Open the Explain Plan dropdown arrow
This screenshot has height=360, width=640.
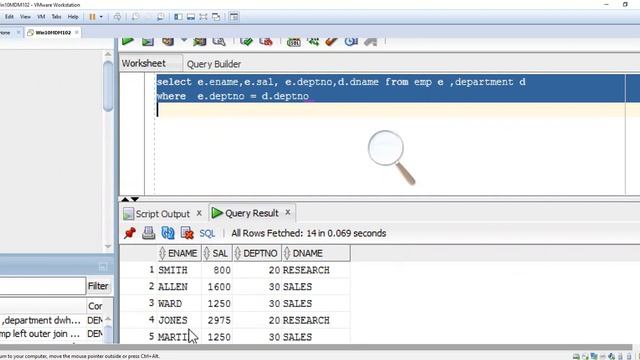tap(184, 40)
